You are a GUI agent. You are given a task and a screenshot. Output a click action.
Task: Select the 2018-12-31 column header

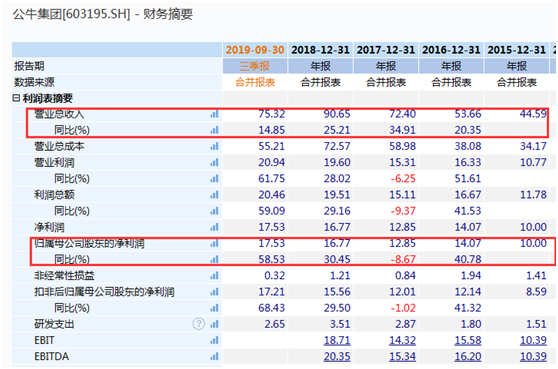pos(320,50)
